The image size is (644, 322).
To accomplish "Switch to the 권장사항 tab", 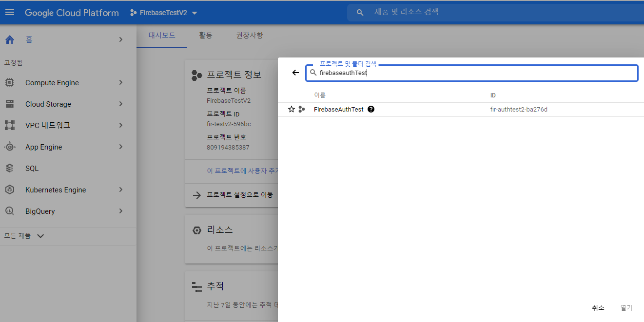I will (x=250, y=36).
